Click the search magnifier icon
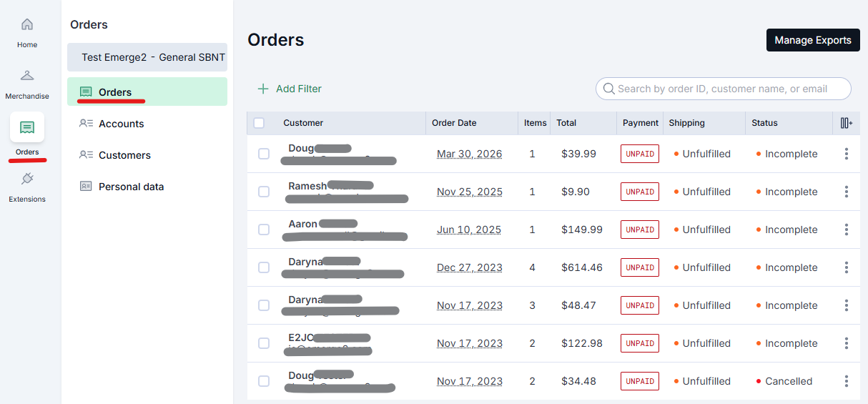This screenshot has width=868, height=404. click(x=609, y=89)
